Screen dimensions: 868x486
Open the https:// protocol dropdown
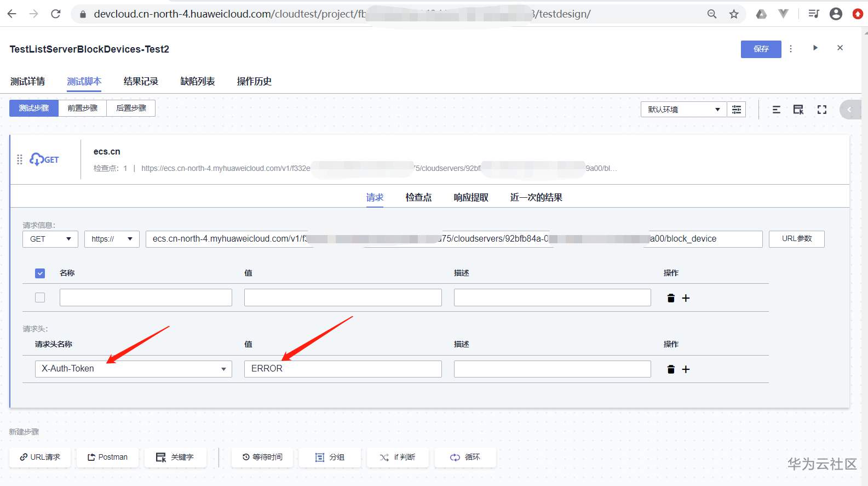click(x=112, y=239)
